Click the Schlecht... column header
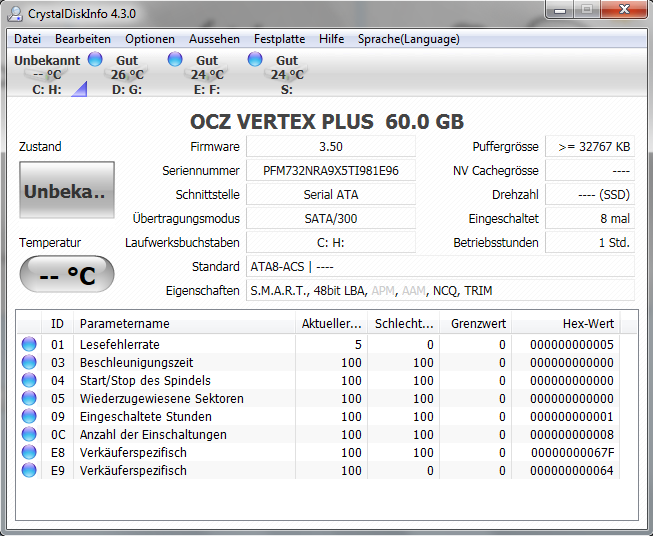The height and width of the screenshot is (536, 653). [404, 324]
